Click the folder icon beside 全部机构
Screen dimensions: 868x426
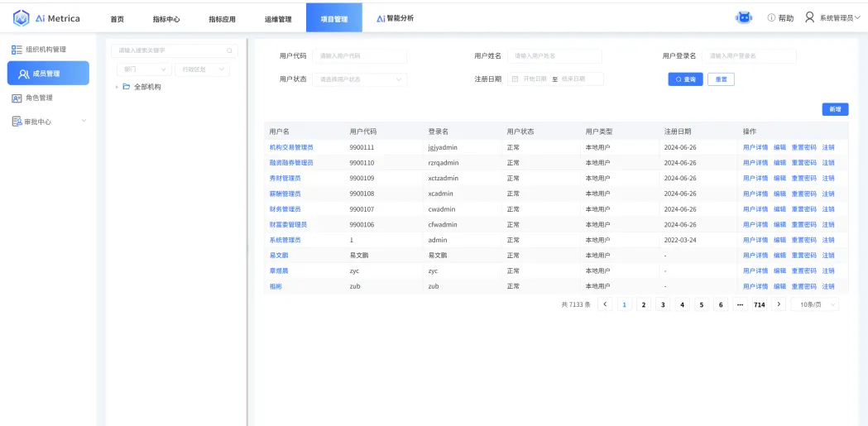click(x=127, y=87)
